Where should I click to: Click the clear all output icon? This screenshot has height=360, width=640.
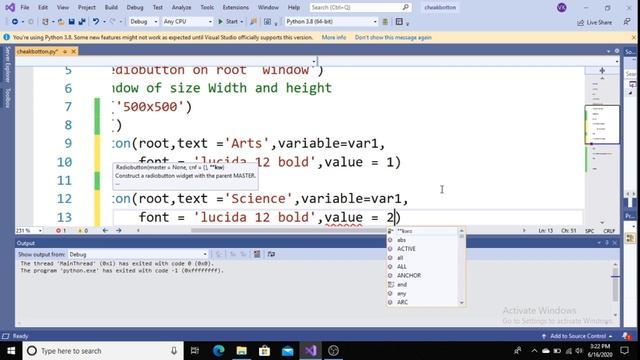[257, 254]
